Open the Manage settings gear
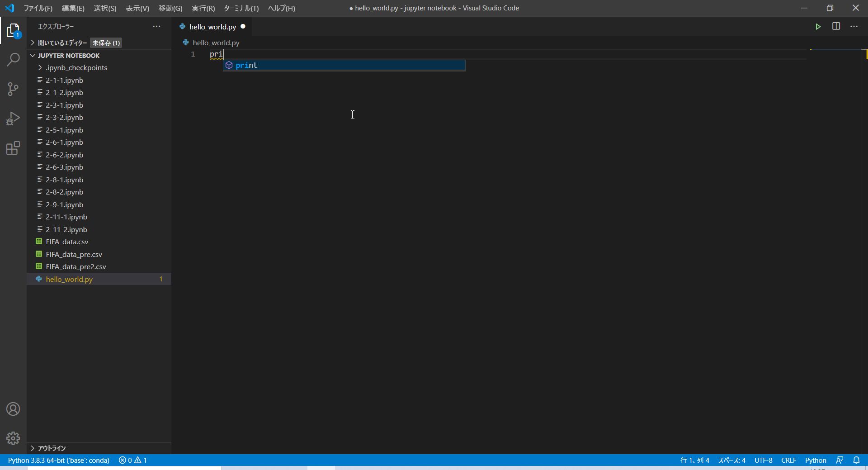 (13, 438)
